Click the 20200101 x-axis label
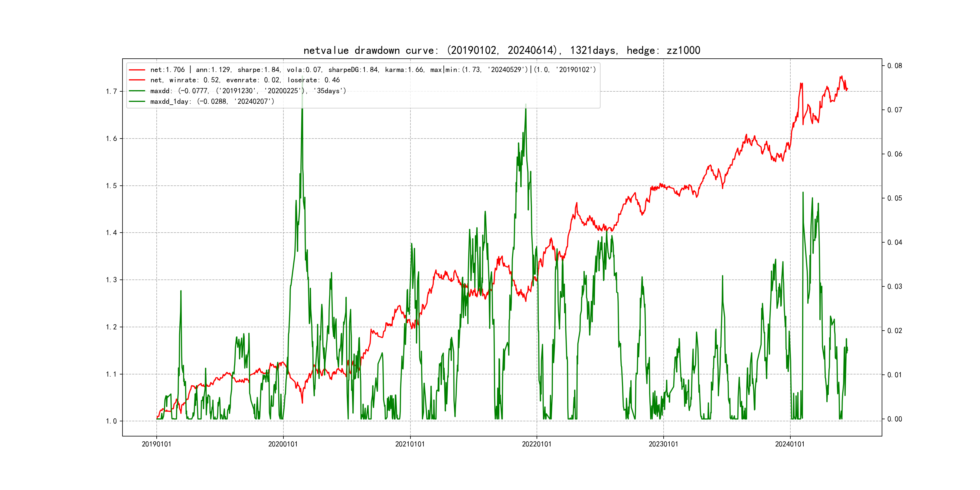The width and height of the screenshot is (980, 490). tap(283, 444)
